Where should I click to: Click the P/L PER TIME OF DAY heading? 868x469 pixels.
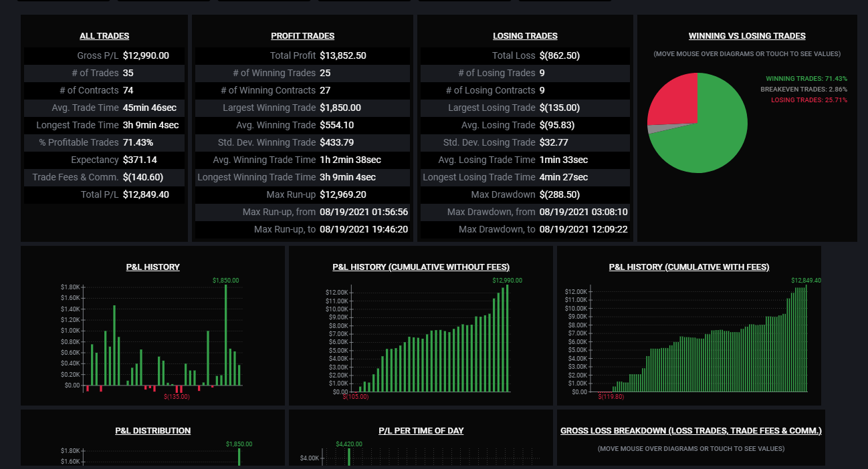pos(421,431)
